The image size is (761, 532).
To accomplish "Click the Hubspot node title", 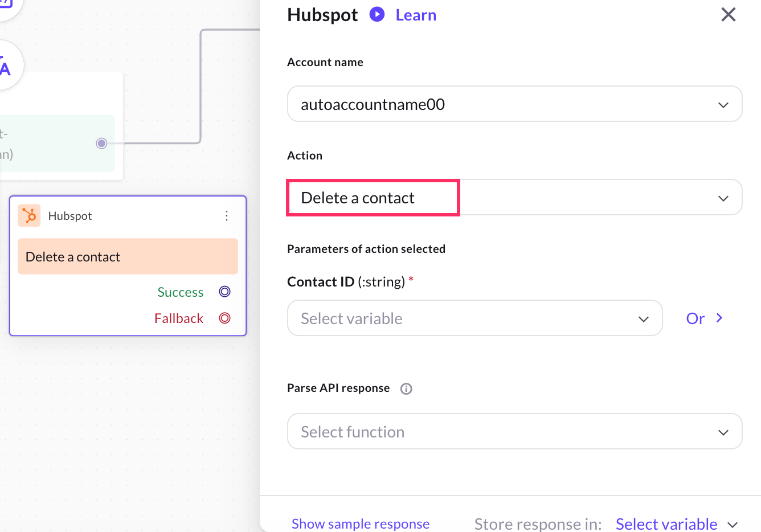I will click(x=70, y=216).
